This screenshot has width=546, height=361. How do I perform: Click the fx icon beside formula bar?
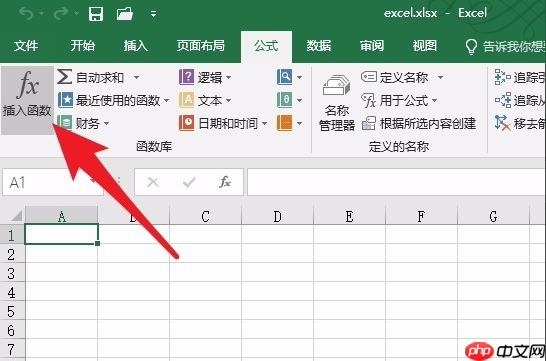coord(225,182)
